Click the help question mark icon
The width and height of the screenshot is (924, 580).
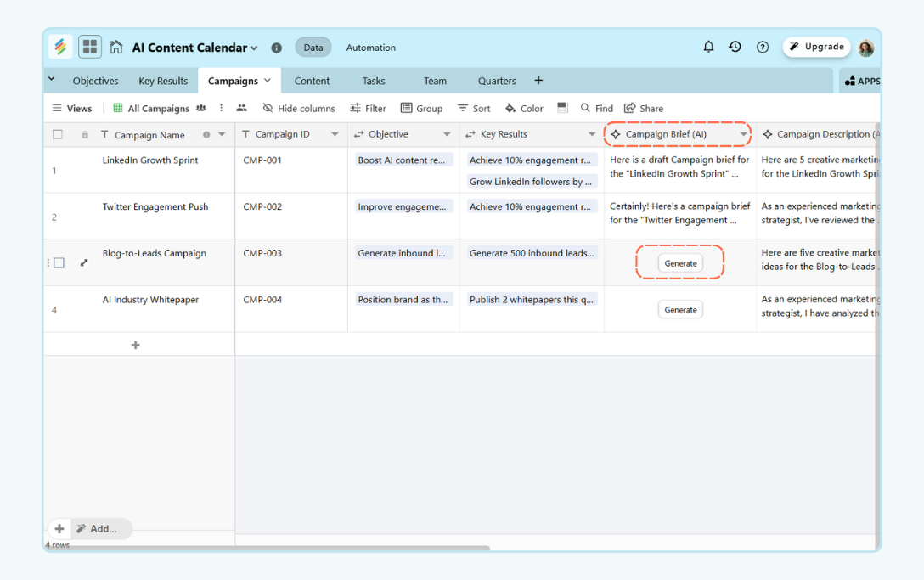(763, 48)
